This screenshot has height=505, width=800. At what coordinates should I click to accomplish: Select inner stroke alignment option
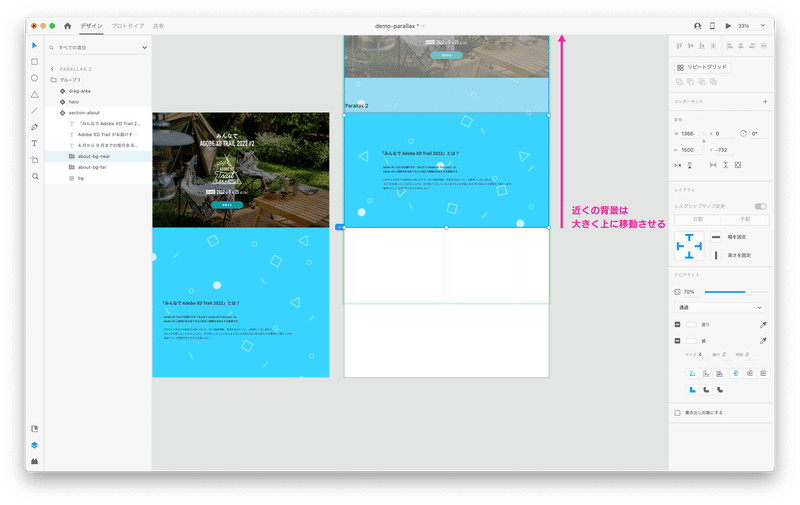click(692, 373)
